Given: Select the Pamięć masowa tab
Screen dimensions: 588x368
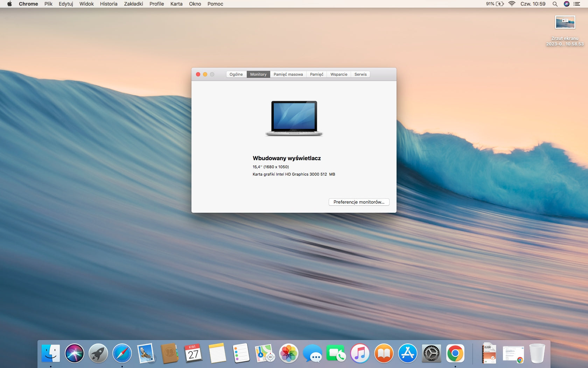Looking at the screenshot, I should [288, 74].
